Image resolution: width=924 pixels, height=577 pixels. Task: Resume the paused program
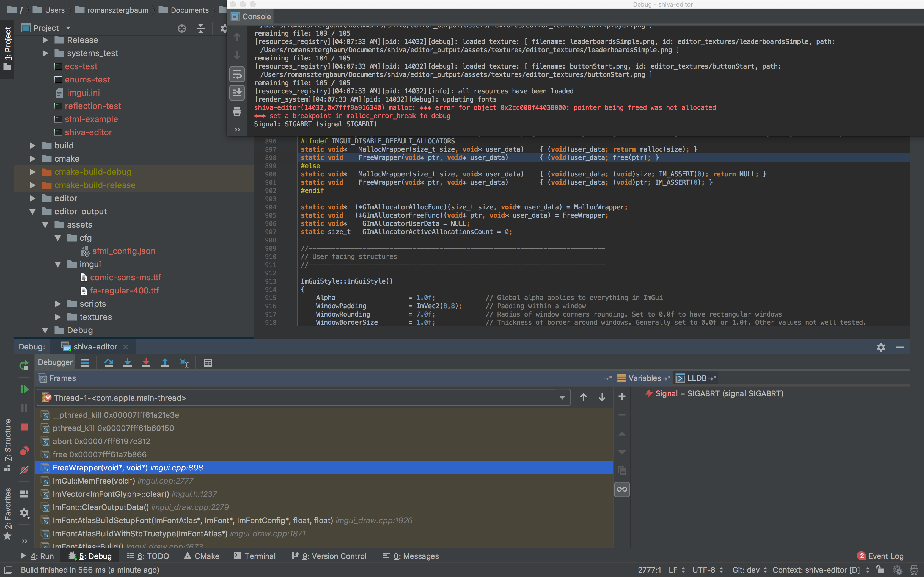(24, 389)
